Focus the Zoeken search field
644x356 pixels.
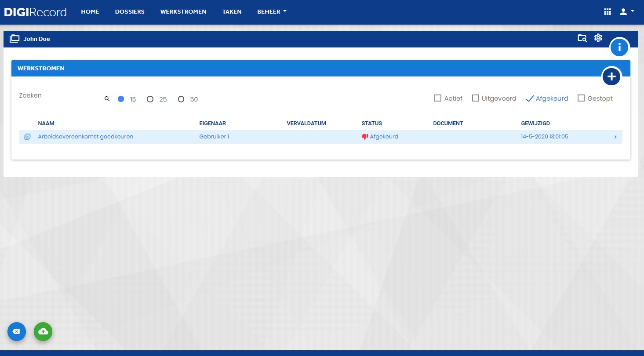[58, 96]
